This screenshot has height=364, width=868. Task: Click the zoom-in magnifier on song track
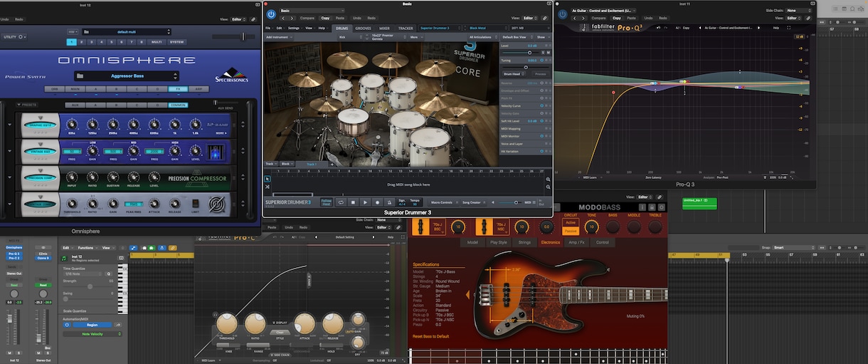[x=549, y=180]
